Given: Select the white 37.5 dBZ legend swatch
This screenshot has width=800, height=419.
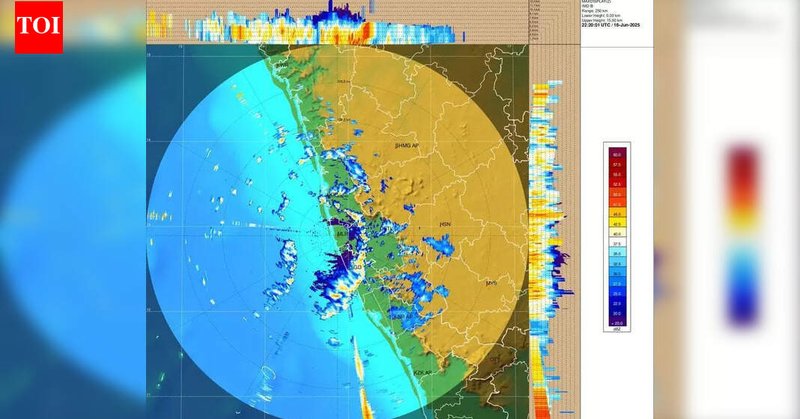Looking at the screenshot, I should (x=617, y=243).
